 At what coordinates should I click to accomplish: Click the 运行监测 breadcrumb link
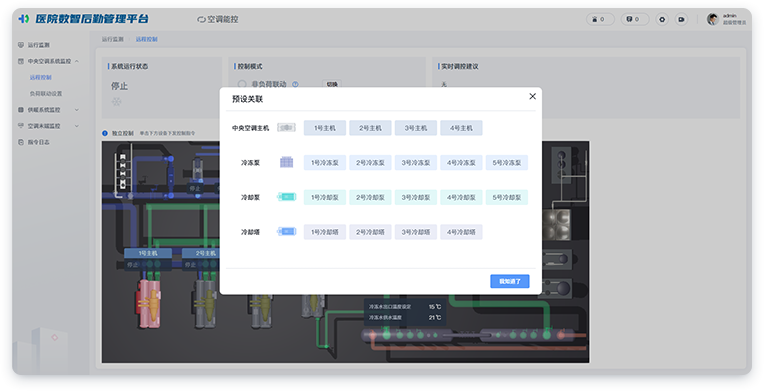coord(113,39)
